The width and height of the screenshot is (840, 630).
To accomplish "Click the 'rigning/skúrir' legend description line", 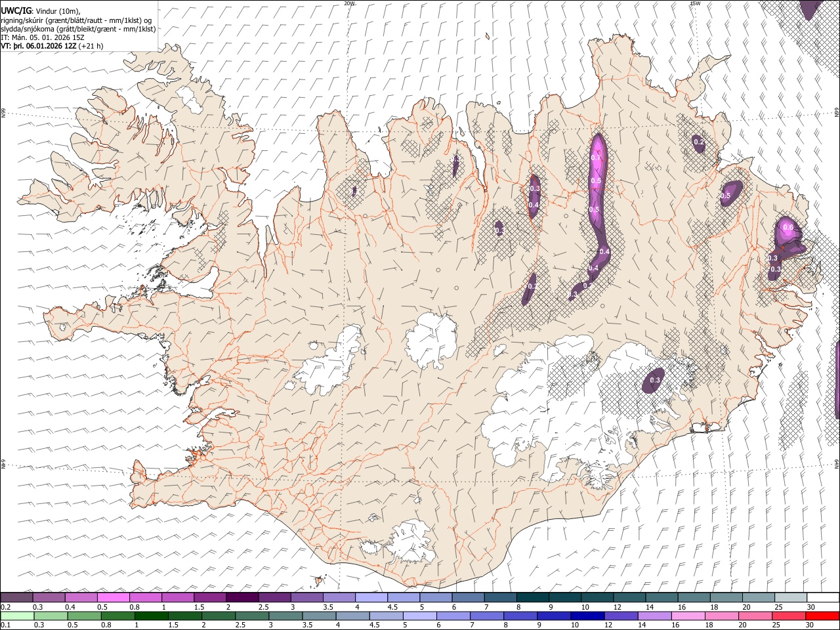I will (76, 20).
